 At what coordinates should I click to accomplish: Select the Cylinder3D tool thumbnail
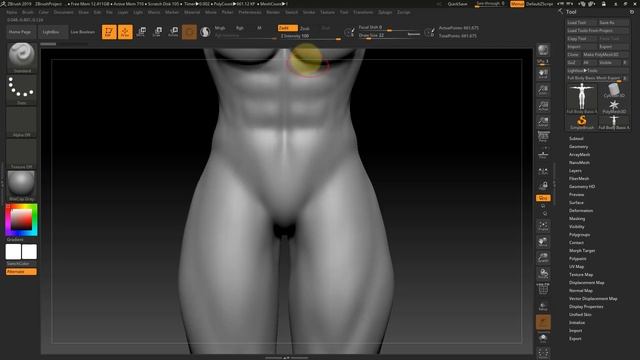(614, 90)
